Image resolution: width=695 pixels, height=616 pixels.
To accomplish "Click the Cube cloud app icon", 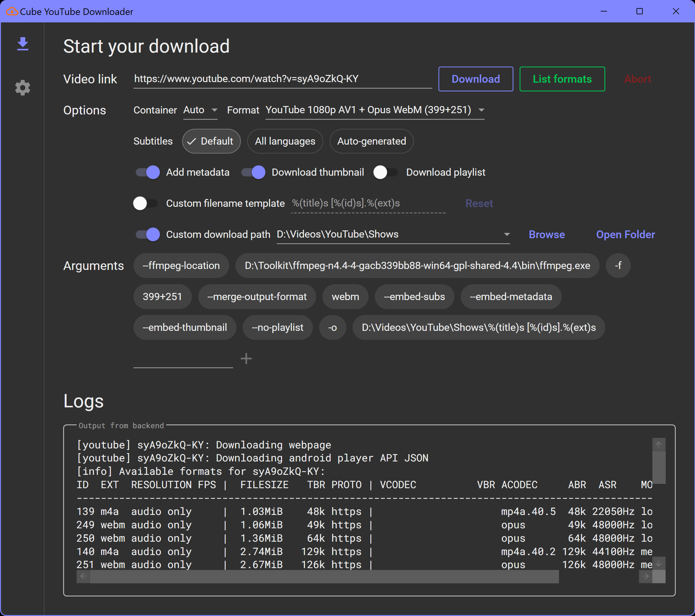I will pyautogui.click(x=12, y=12).
